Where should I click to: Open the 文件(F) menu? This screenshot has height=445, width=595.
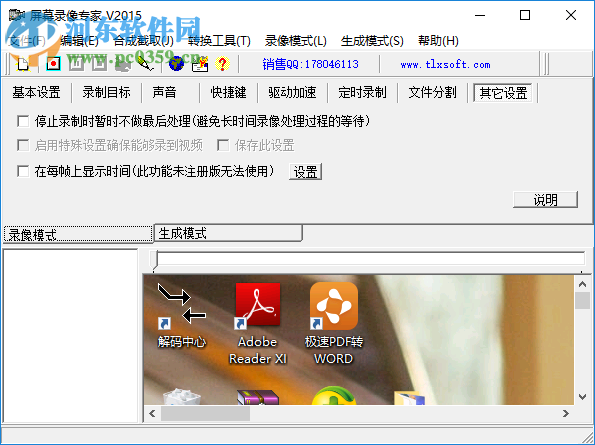[x=27, y=41]
